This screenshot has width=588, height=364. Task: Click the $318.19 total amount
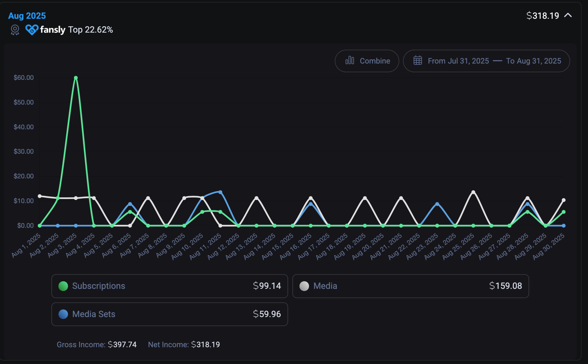[543, 16]
